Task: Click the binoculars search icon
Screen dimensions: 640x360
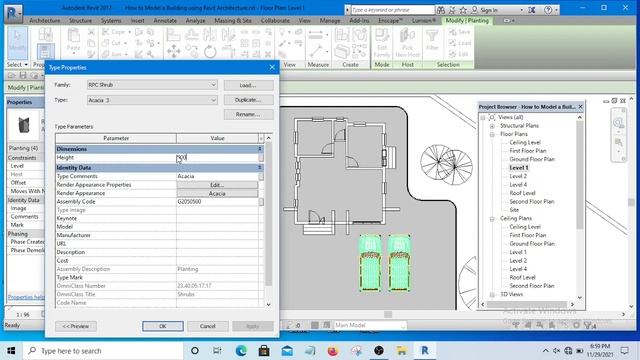Action: pyautogui.click(x=441, y=10)
